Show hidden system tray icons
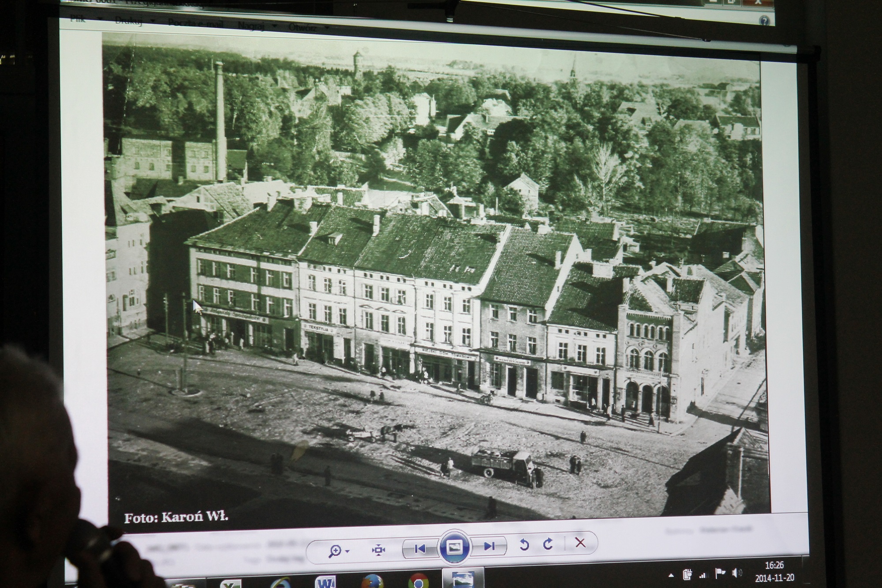The height and width of the screenshot is (588, 882). point(671,576)
